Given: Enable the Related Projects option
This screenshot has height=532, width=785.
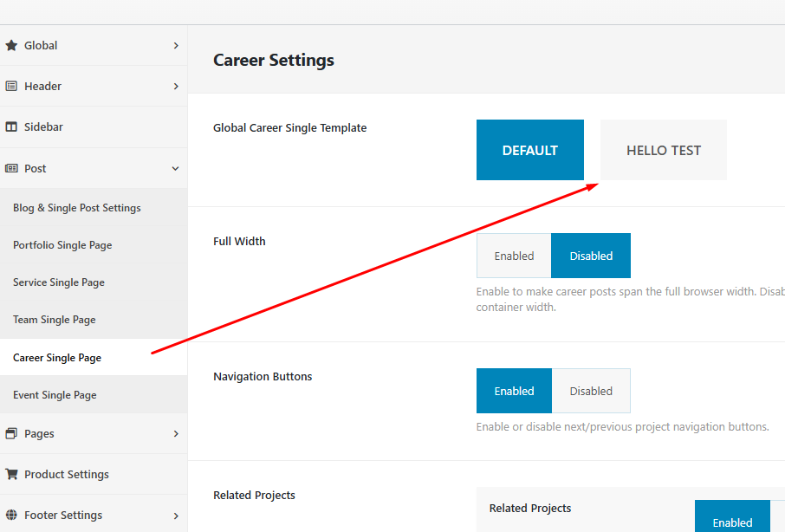Looking at the screenshot, I should pos(732,520).
